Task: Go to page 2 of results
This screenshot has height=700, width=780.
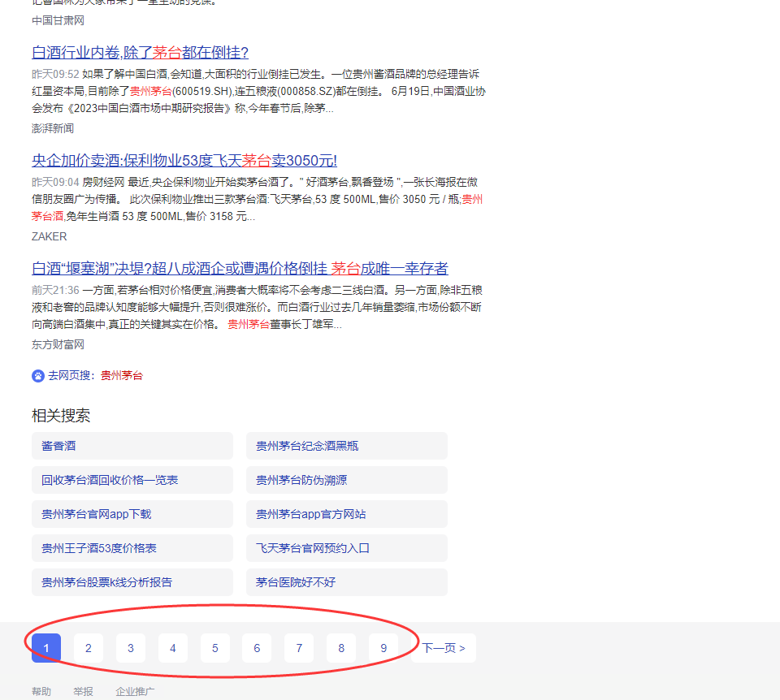Action: tap(88, 648)
